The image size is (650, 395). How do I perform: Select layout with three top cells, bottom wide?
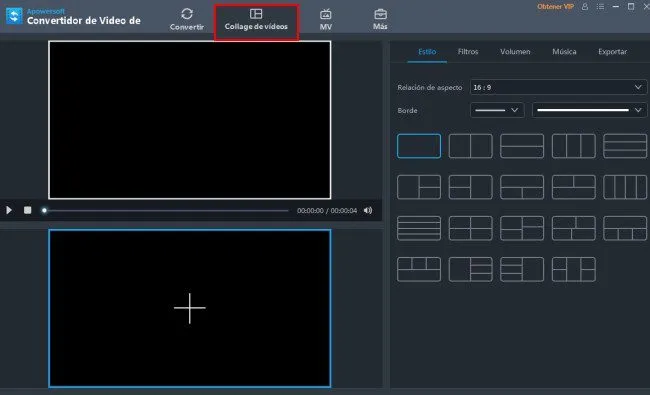click(419, 269)
